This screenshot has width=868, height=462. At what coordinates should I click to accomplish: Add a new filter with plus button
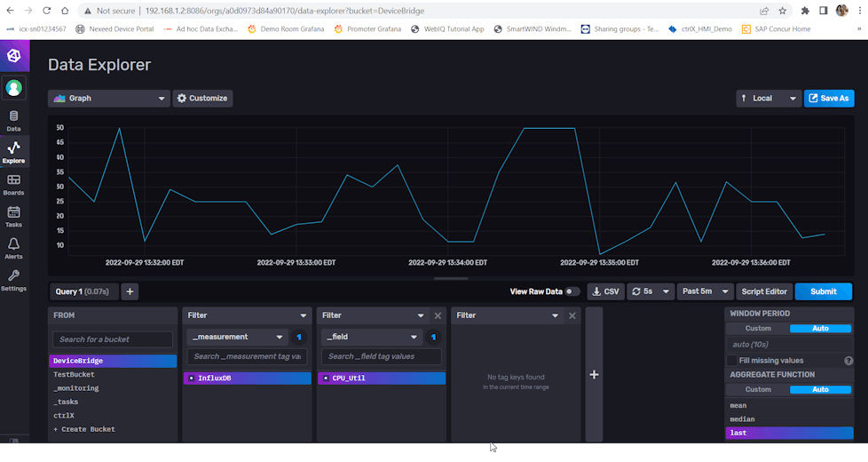point(594,375)
